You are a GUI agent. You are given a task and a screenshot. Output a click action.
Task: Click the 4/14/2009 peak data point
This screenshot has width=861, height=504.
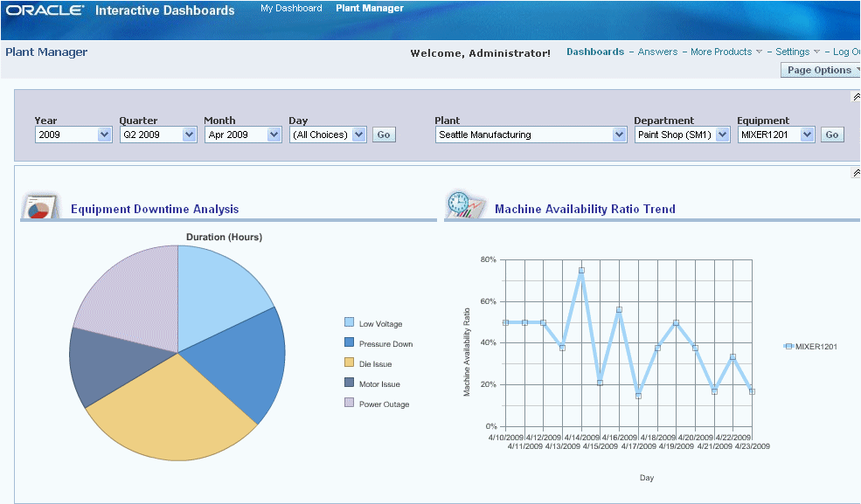(581, 271)
